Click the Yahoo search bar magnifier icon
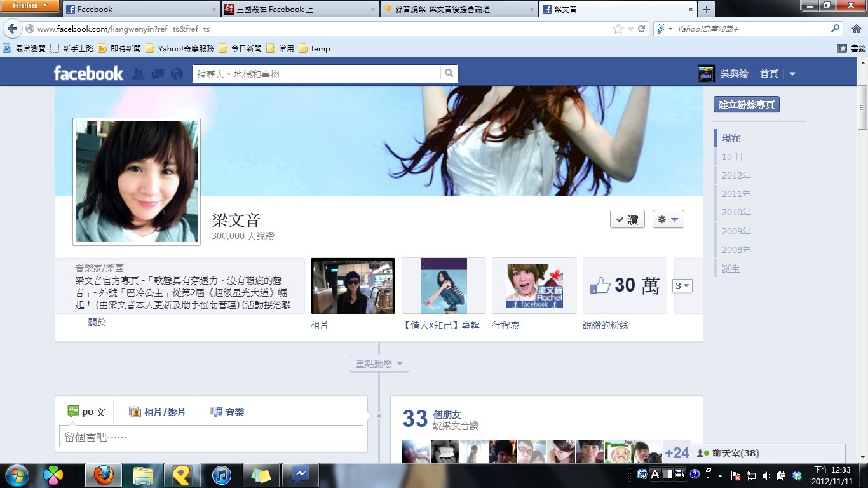Viewport: 868px width, 488px height. pyautogui.click(x=836, y=29)
